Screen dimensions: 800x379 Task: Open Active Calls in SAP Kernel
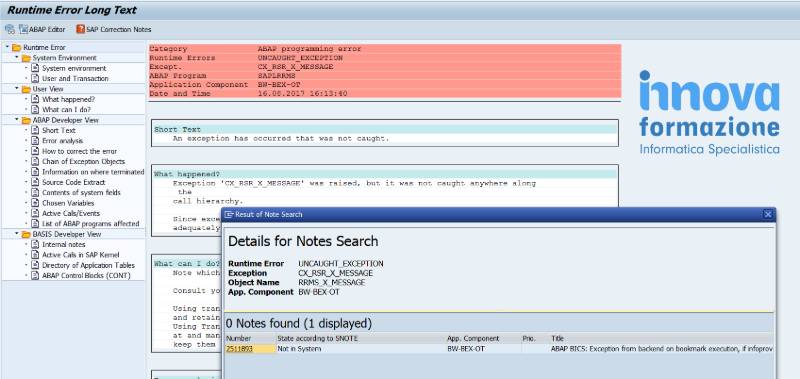point(81,255)
